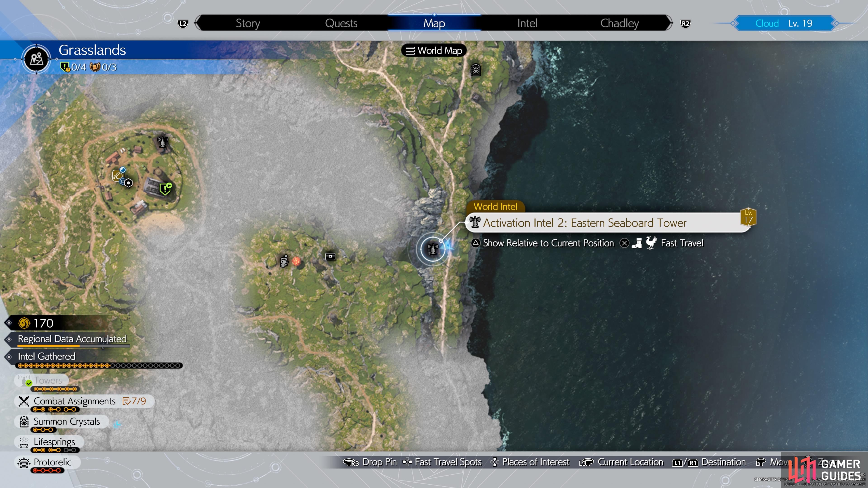This screenshot has height=488, width=868.
Task: Switch to the Quests tab
Action: 341,23
